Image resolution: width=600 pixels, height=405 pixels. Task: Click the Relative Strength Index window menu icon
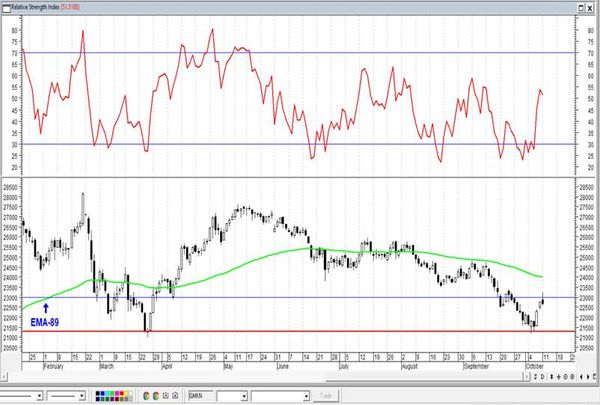tap(6, 7)
